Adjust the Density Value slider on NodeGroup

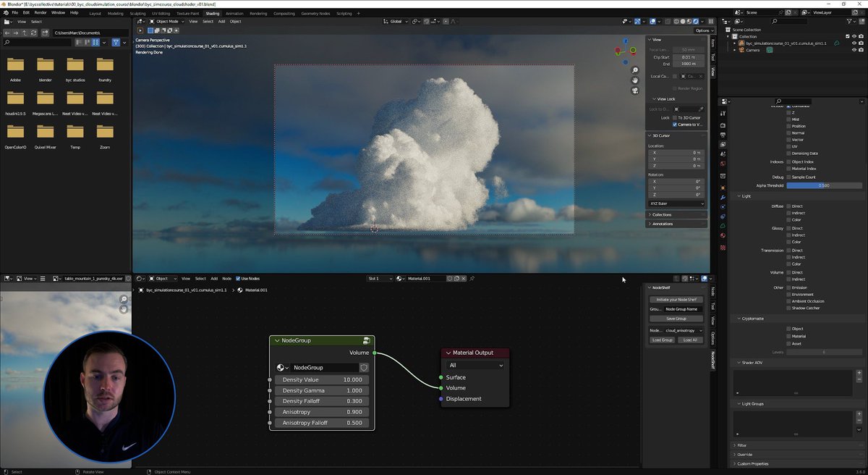pyautogui.click(x=321, y=379)
